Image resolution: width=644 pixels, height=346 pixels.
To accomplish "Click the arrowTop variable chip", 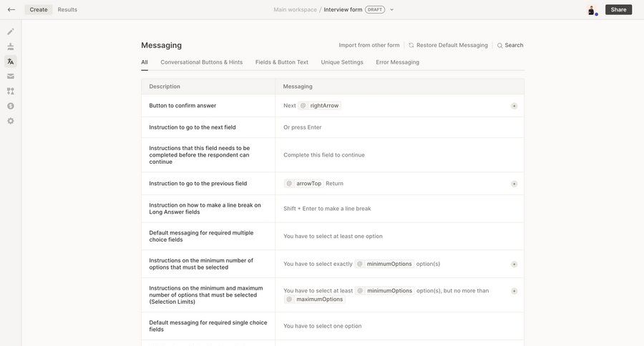I will (304, 184).
